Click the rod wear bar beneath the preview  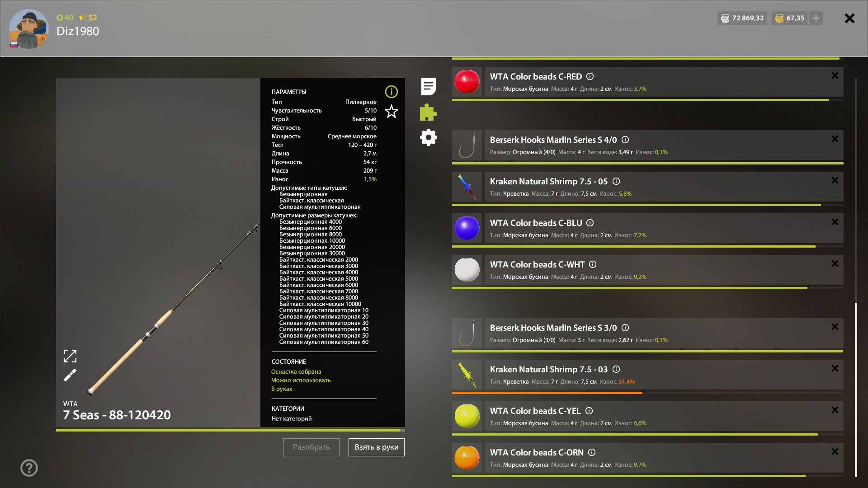click(231, 430)
